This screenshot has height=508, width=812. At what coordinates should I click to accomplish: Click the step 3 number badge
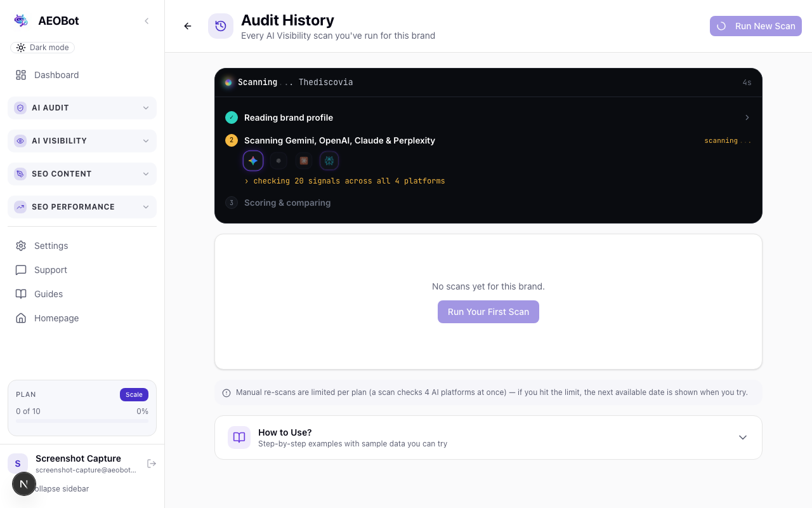(x=232, y=203)
